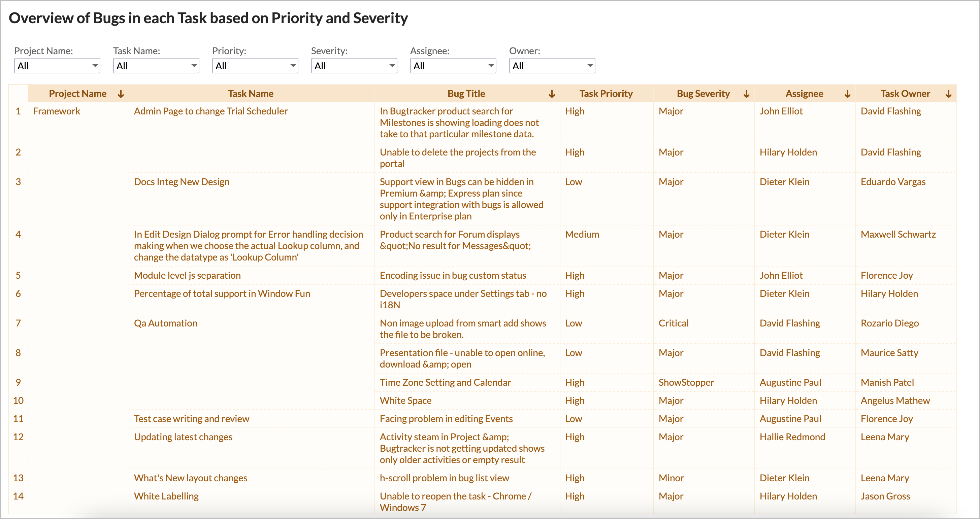Open the Assignee filter dropdown

coord(453,65)
